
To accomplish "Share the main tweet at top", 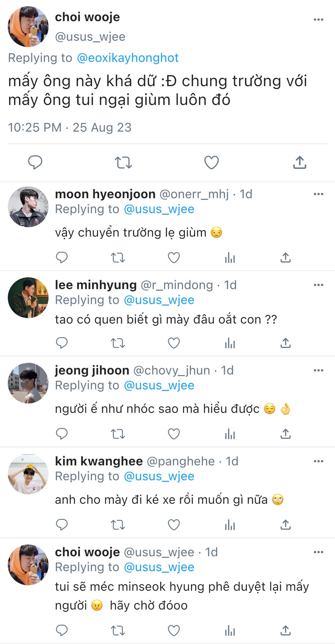I will coord(299,162).
